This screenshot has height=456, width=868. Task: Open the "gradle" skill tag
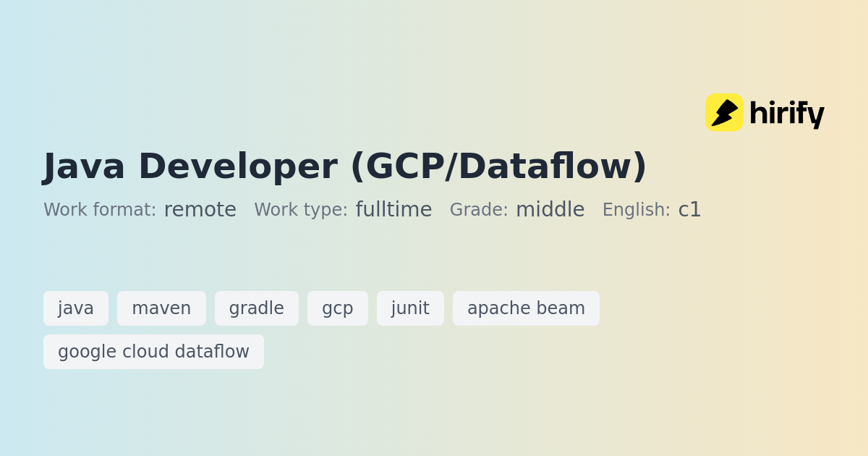coord(257,308)
